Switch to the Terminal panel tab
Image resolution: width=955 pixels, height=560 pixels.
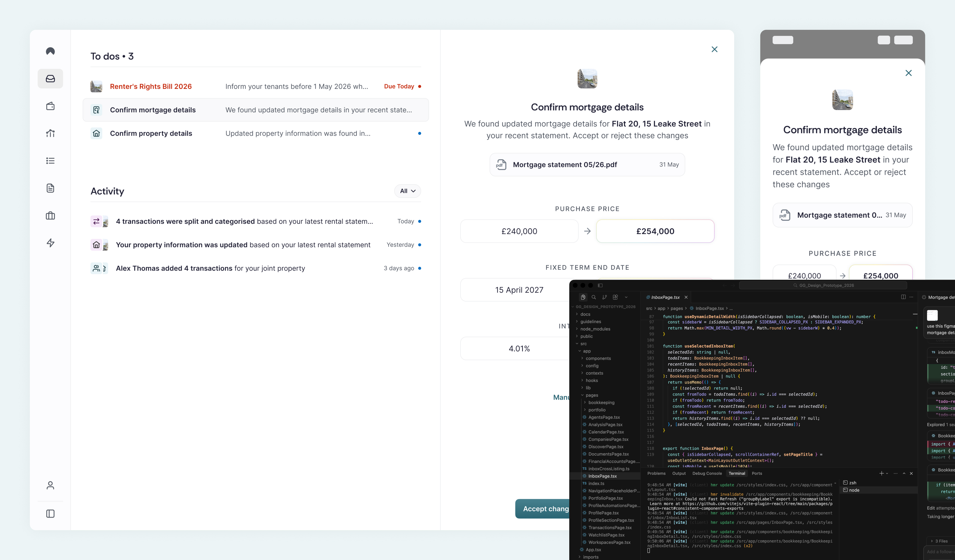pyautogui.click(x=736, y=473)
